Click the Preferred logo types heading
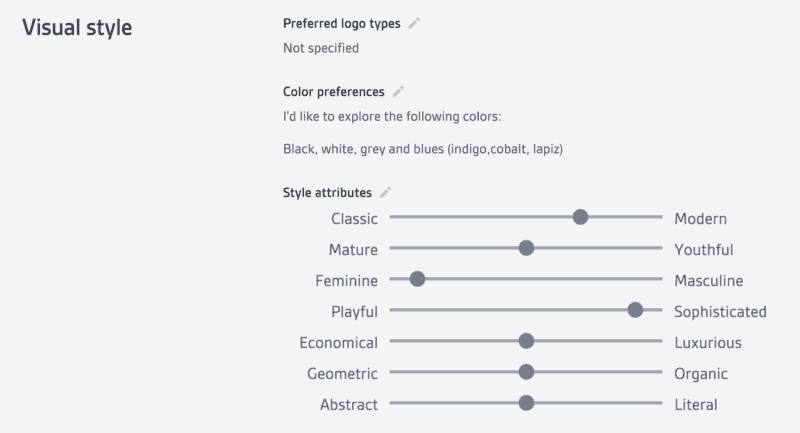 coord(341,23)
